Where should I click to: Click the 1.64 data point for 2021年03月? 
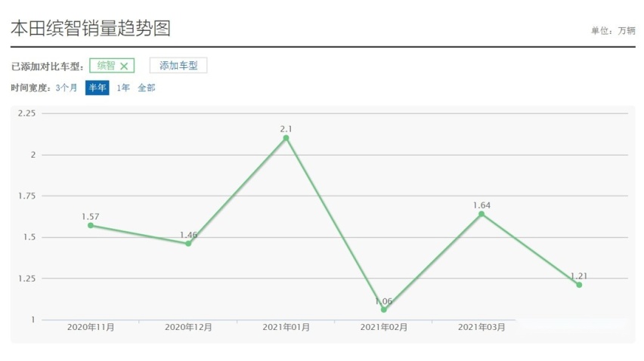click(481, 214)
